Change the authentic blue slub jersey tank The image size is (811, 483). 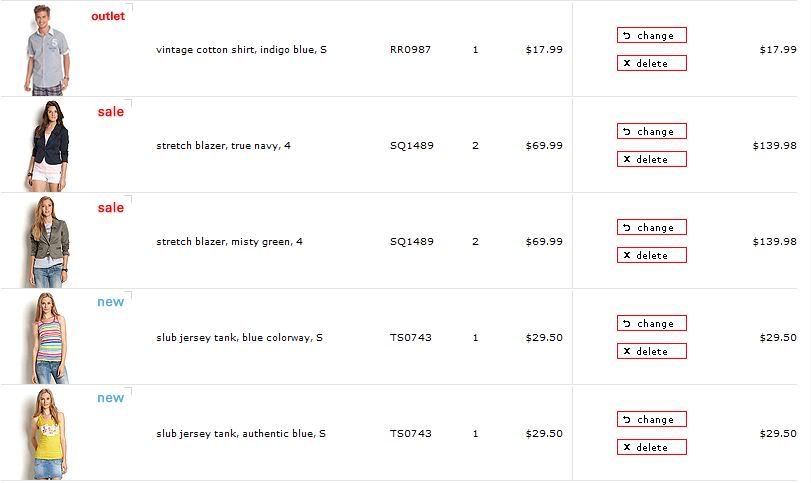[652, 419]
